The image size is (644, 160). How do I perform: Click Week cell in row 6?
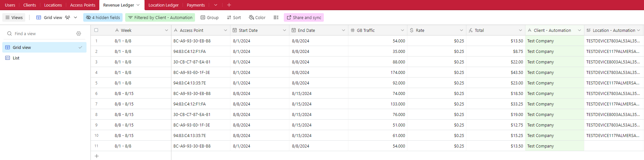click(142, 93)
